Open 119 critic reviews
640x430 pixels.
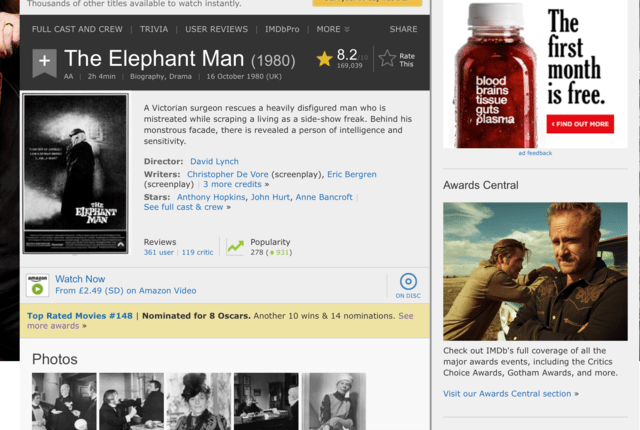tap(198, 253)
